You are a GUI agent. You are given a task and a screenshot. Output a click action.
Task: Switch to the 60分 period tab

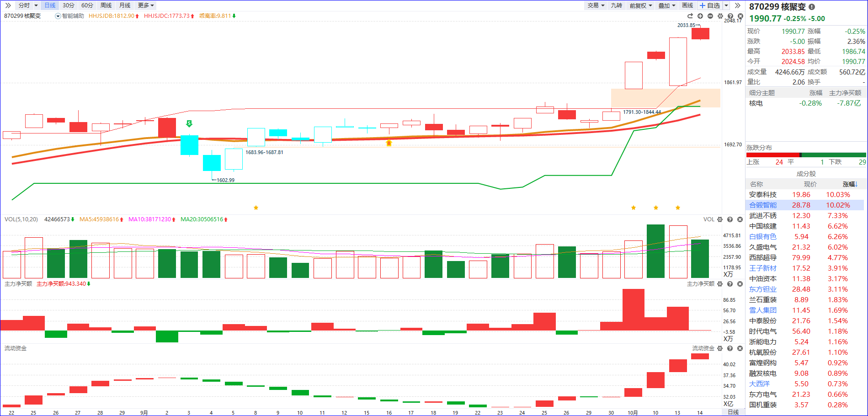coord(87,5)
